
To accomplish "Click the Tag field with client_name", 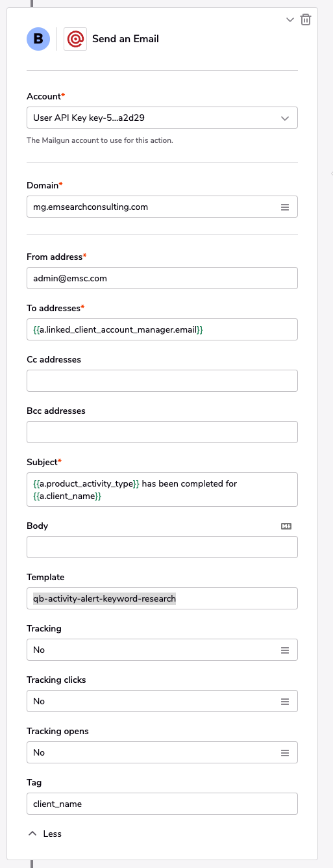I will pos(162,804).
